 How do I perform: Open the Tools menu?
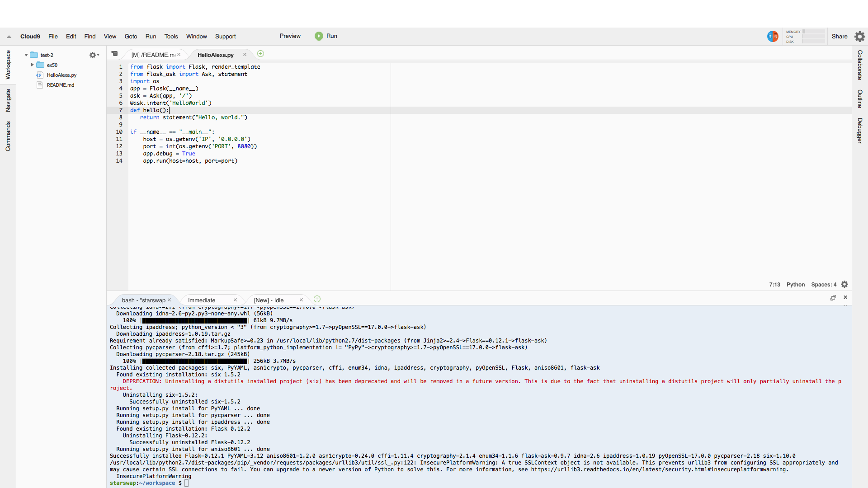171,37
